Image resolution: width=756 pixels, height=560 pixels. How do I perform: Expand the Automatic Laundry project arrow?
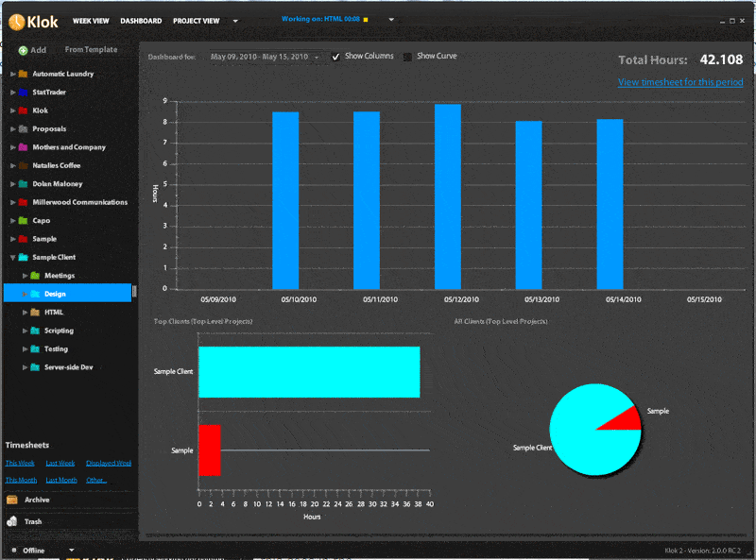pos(12,74)
